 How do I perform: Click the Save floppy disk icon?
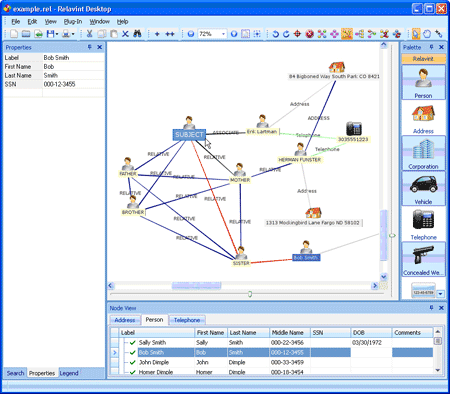50,34
